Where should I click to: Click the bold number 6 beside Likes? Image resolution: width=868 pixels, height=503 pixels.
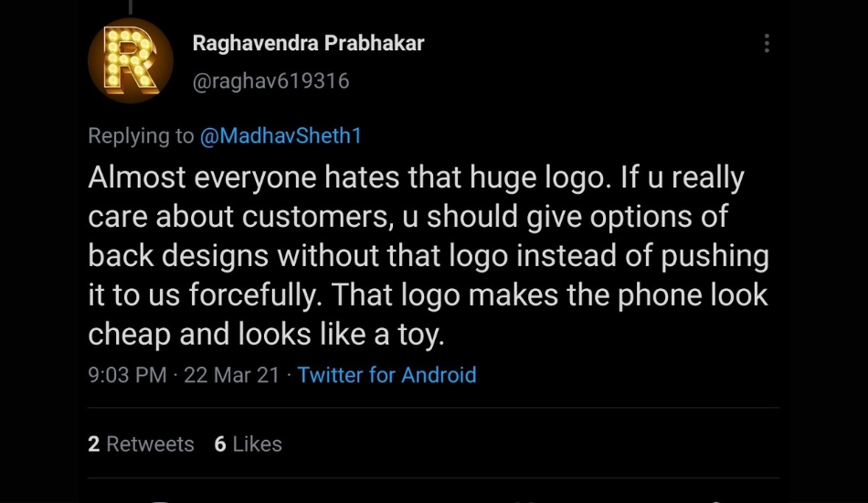pos(220,444)
